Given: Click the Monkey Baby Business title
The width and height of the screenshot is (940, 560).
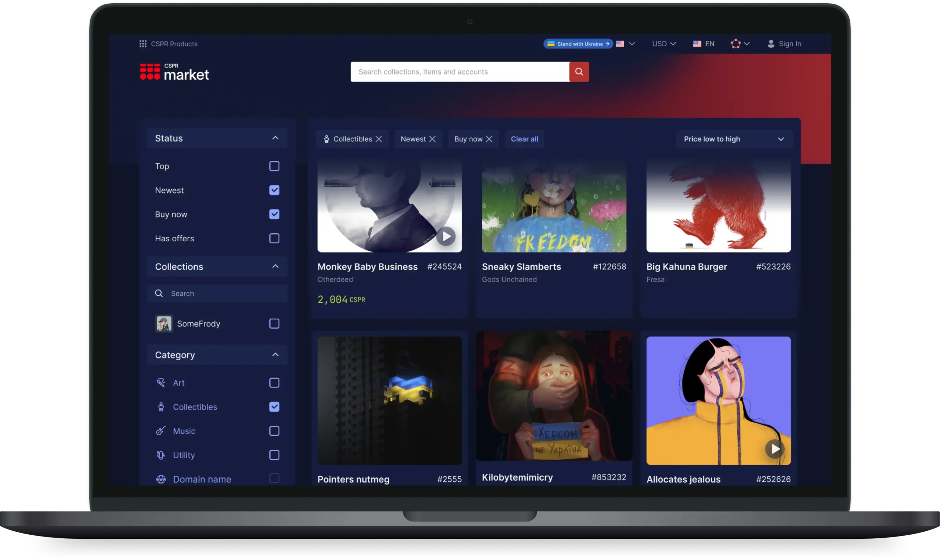Looking at the screenshot, I should point(368,267).
